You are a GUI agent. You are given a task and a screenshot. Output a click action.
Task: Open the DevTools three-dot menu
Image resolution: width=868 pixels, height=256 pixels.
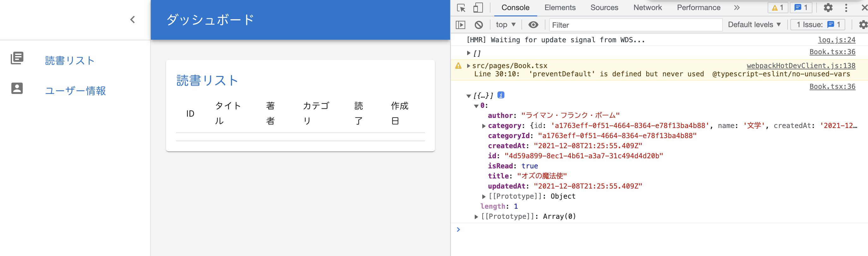tap(846, 8)
